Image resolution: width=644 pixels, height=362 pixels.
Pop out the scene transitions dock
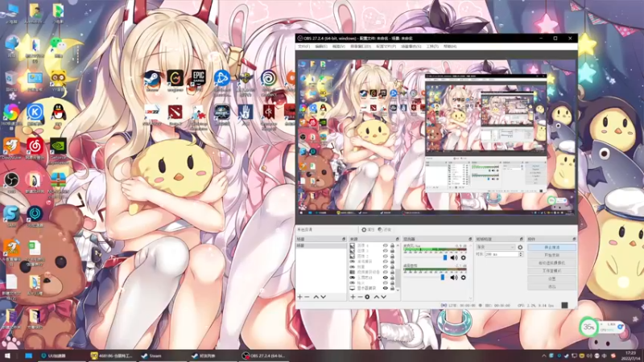click(521, 239)
